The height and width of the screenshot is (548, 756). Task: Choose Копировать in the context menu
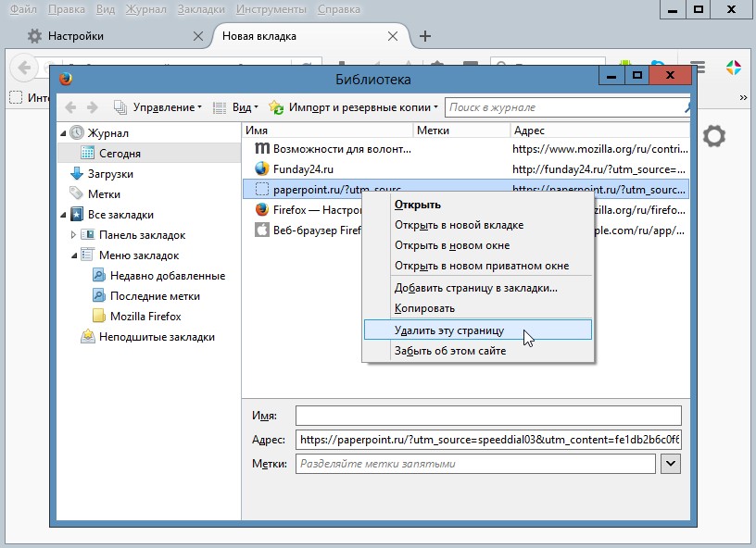click(478, 308)
